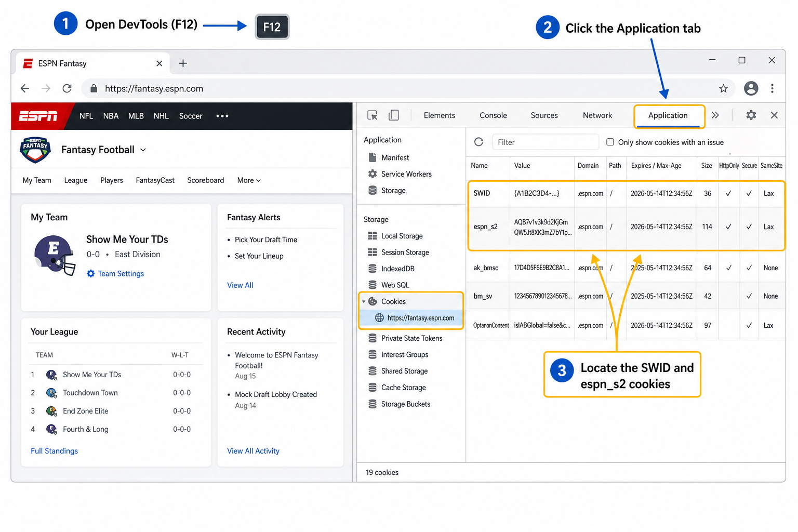
Task: Click the address bar URL field
Action: pyautogui.click(x=408, y=88)
